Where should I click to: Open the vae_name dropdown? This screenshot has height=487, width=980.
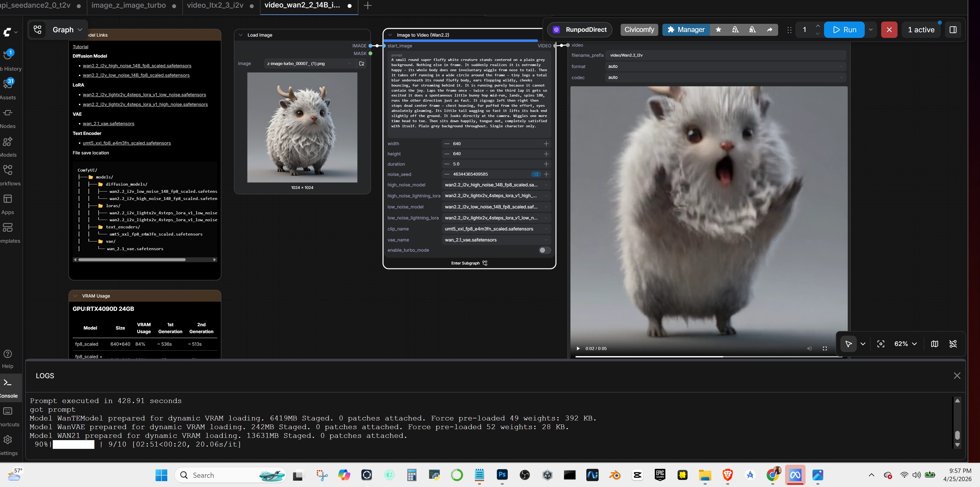496,240
